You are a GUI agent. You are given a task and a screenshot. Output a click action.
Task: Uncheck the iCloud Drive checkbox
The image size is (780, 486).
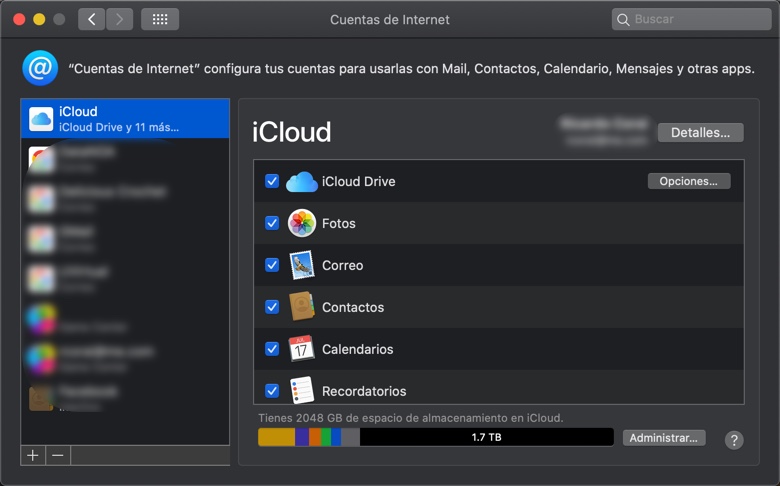pyautogui.click(x=272, y=181)
